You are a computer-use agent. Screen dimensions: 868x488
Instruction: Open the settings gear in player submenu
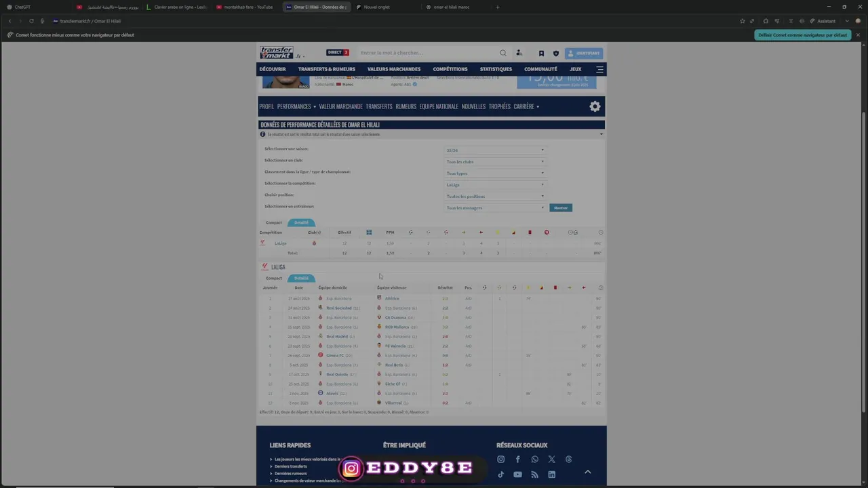click(x=595, y=106)
